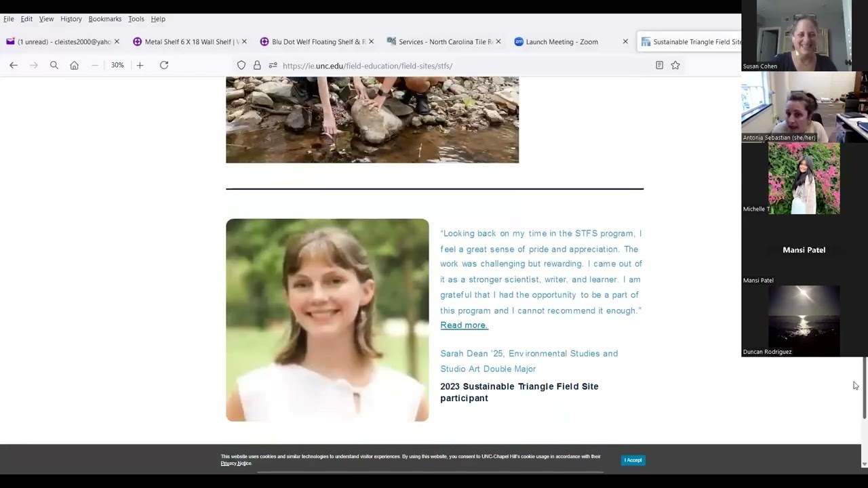Select Mansi Patel's participant tile
The image size is (868, 488).
coord(804,250)
